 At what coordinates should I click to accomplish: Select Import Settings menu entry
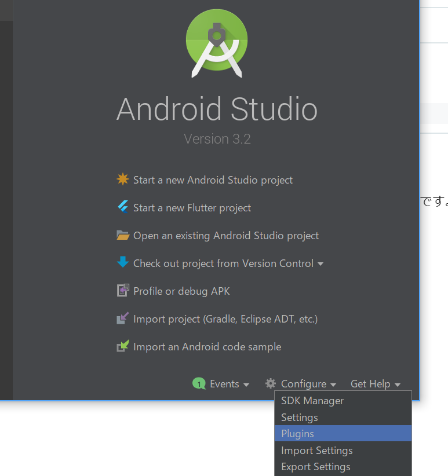pos(343,451)
